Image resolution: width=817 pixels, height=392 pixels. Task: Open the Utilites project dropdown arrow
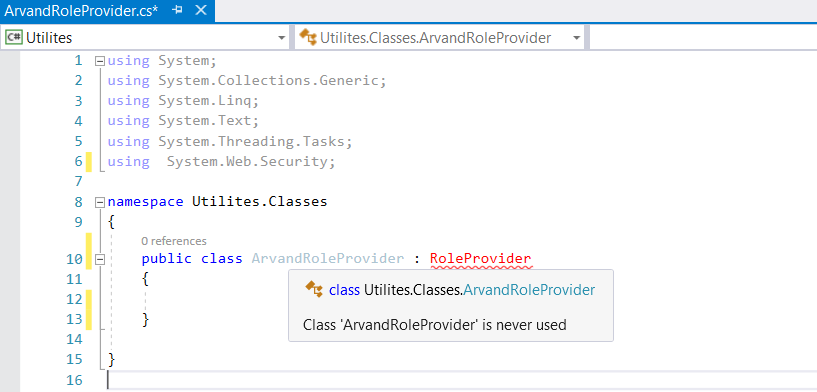pyautogui.click(x=281, y=38)
